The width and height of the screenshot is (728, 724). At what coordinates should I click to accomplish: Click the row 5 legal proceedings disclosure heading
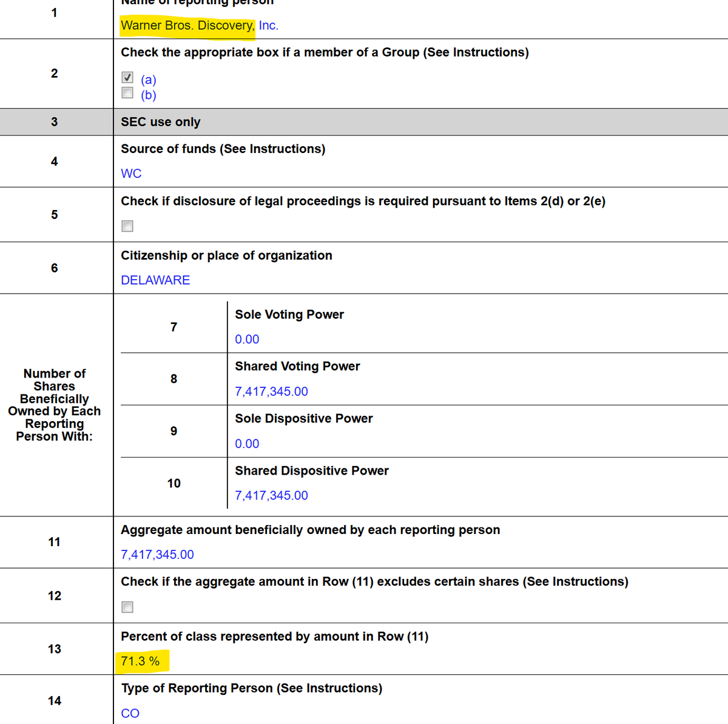point(363,201)
